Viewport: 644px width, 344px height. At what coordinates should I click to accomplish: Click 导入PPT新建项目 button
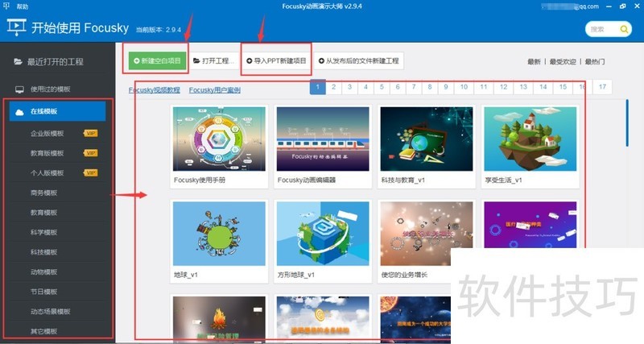coord(276,61)
